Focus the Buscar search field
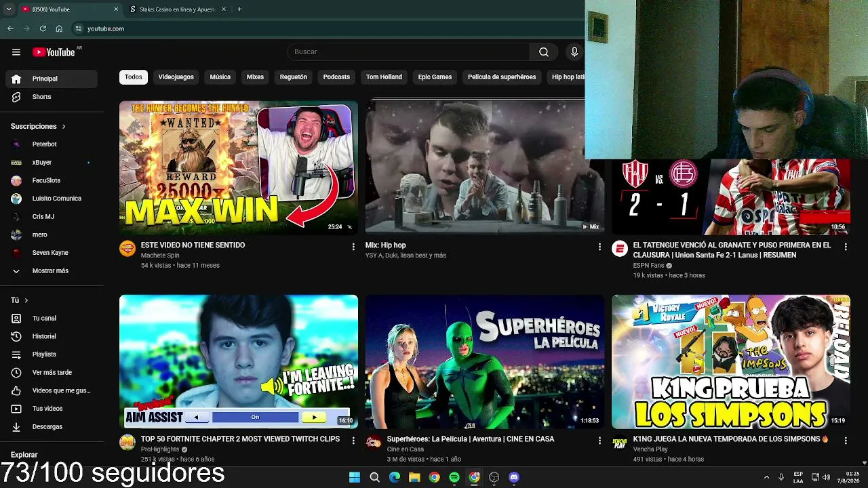This screenshot has width=868, height=488. pyautogui.click(x=408, y=52)
